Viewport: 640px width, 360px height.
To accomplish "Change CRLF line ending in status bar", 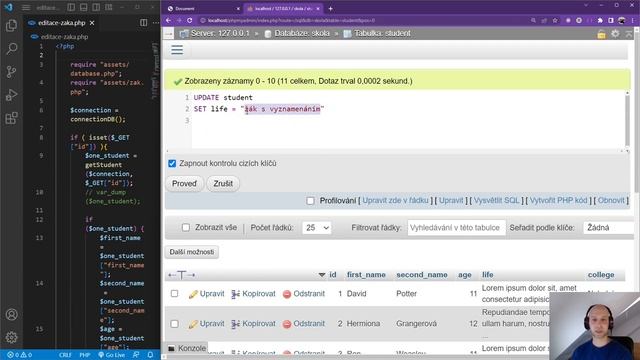I will point(65,355).
